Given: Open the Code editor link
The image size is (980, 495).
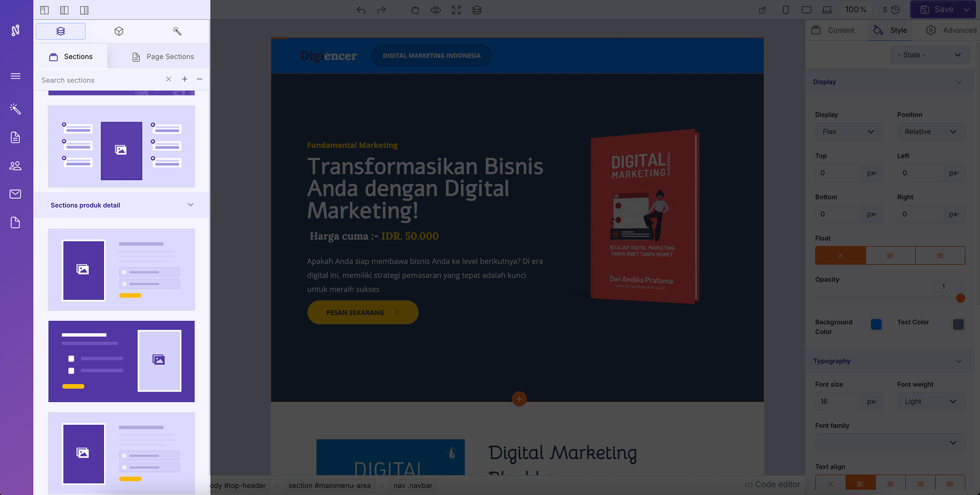Looking at the screenshot, I should coord(773,484).
